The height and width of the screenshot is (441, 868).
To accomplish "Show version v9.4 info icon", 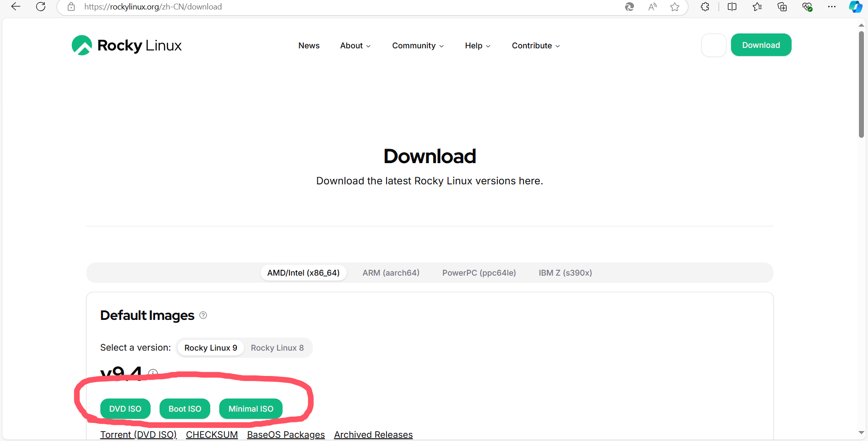I will (153, 373).
